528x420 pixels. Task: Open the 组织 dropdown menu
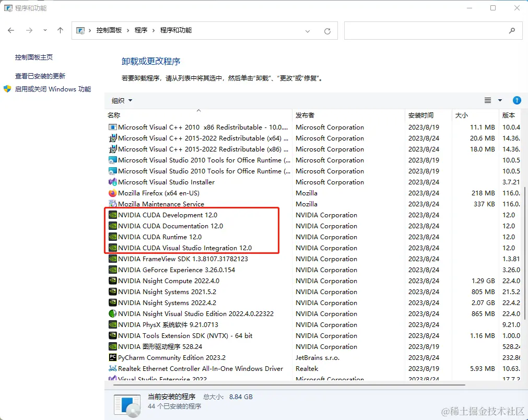click(x=121, y=100)
